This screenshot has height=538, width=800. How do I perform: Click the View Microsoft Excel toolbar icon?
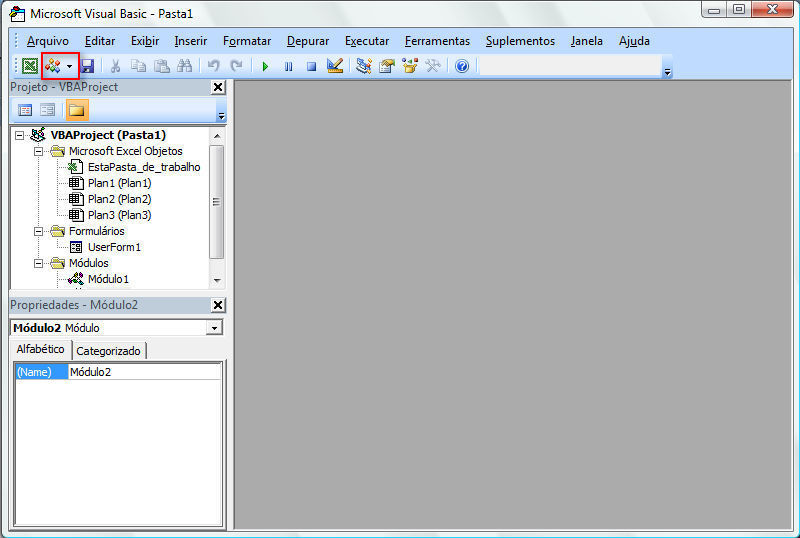pos(30,66)
